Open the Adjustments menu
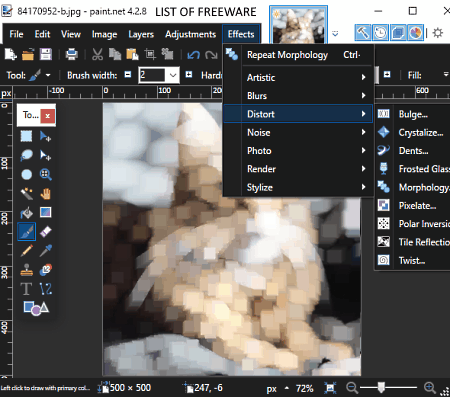 click(x=190, y=34)
